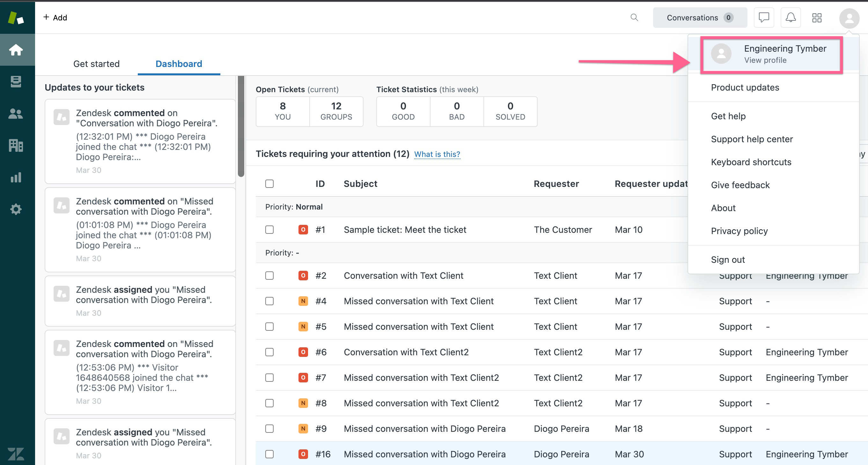868x465 pixels.
Task: Open the Zendesk products grid icon
Action: (x=817, y=18)
